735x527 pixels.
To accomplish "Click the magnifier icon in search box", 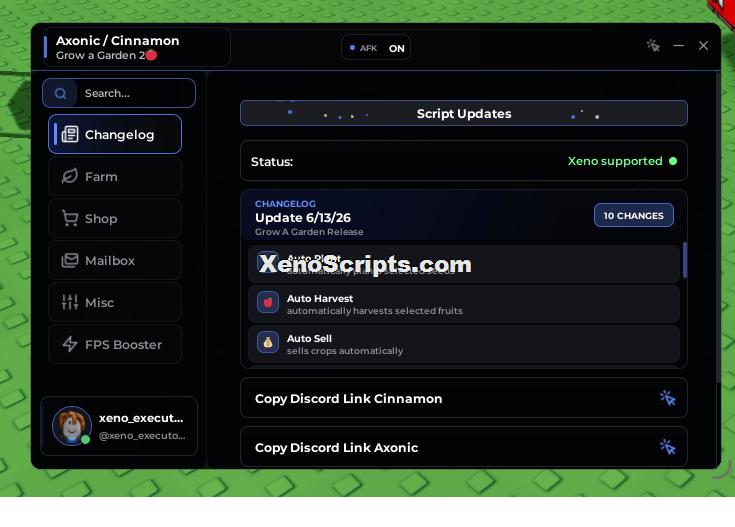I will (x=60, y=93).
